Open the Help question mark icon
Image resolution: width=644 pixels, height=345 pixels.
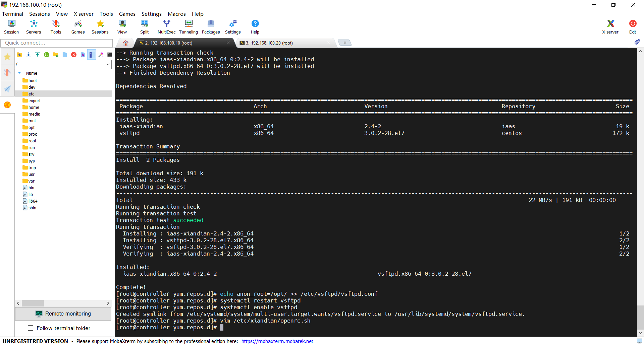click(255, 27)
